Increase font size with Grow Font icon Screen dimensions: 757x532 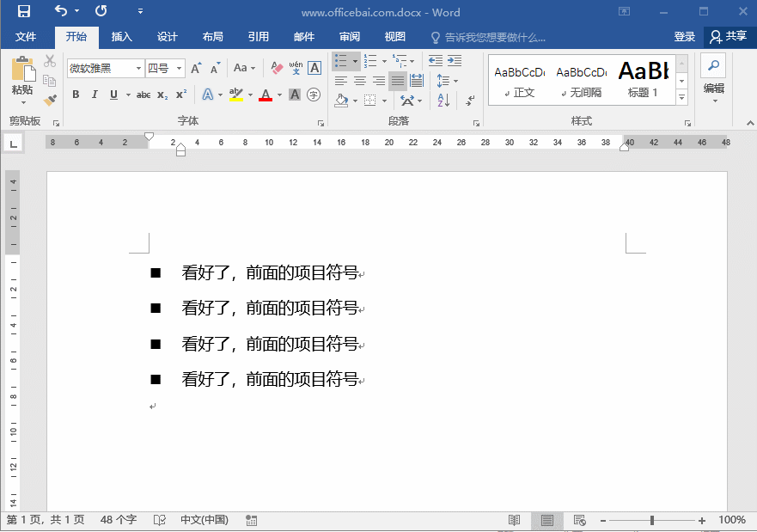(x=196, y=69)
